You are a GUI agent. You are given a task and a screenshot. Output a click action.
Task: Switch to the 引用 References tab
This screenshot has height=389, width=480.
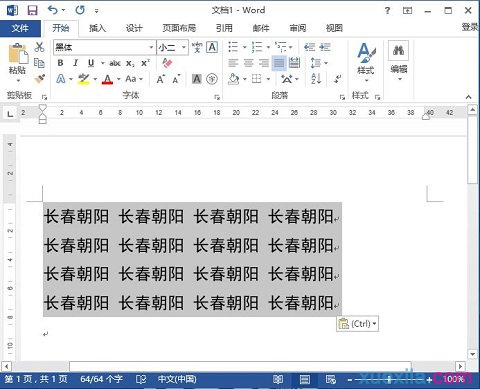(224, 28)
